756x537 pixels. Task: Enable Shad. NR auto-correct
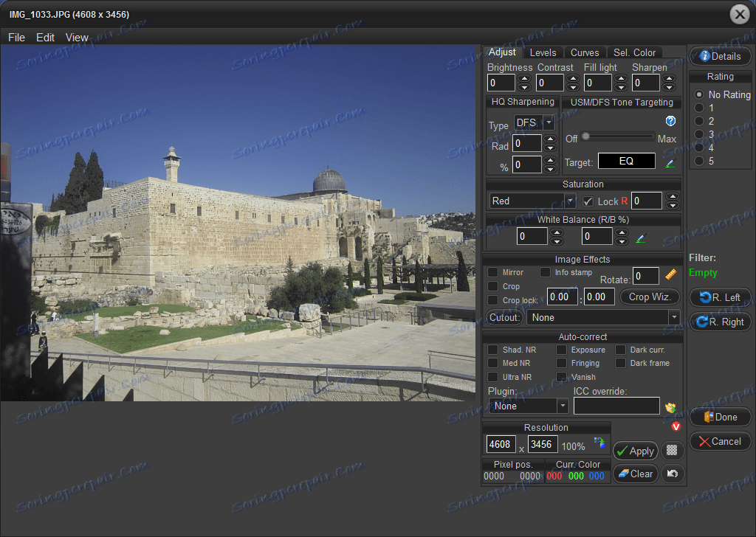492,350
